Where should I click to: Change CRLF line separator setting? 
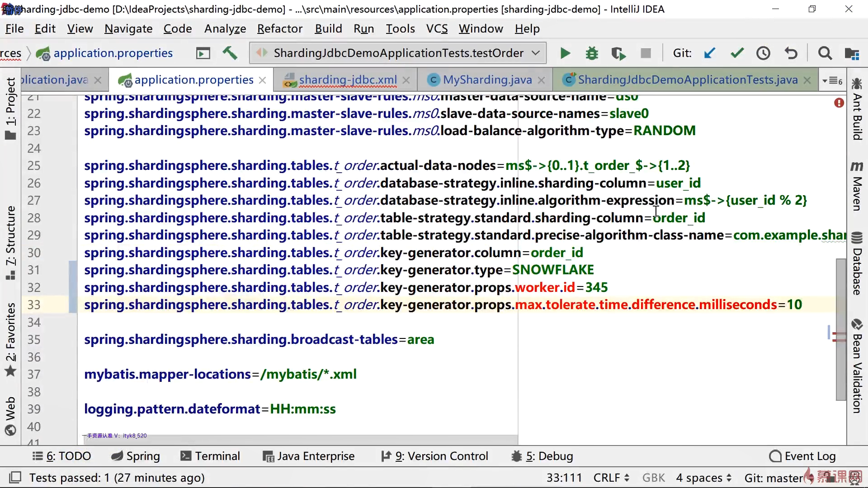tap(611, 478)
